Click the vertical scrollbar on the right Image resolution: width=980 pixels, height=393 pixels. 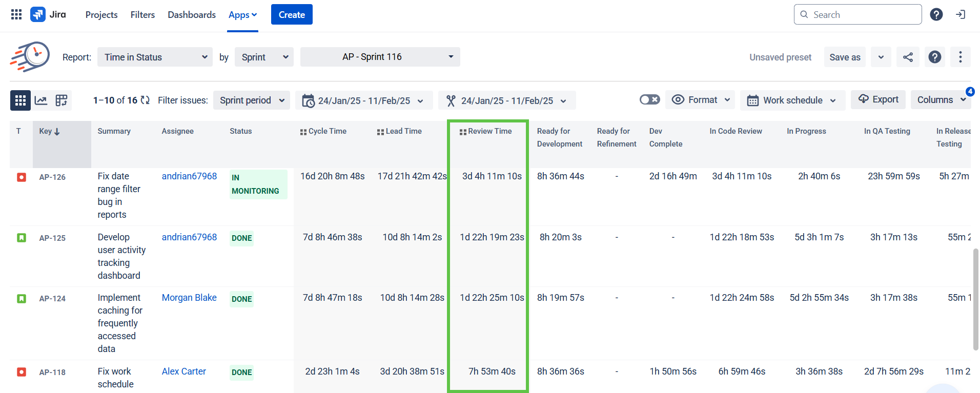[976, 299]
